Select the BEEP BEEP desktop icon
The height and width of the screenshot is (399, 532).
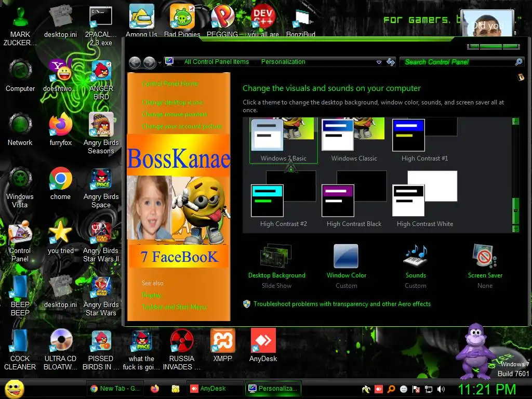point(20,296)
